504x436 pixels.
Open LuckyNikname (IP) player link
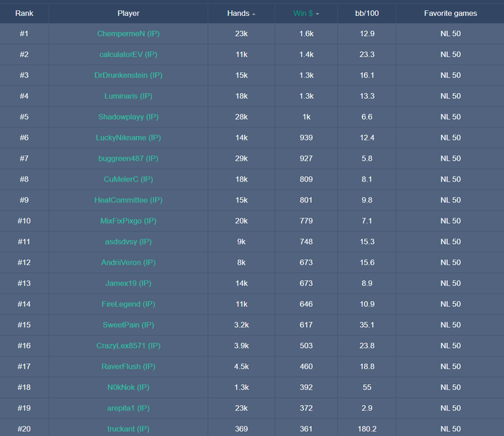128,138
